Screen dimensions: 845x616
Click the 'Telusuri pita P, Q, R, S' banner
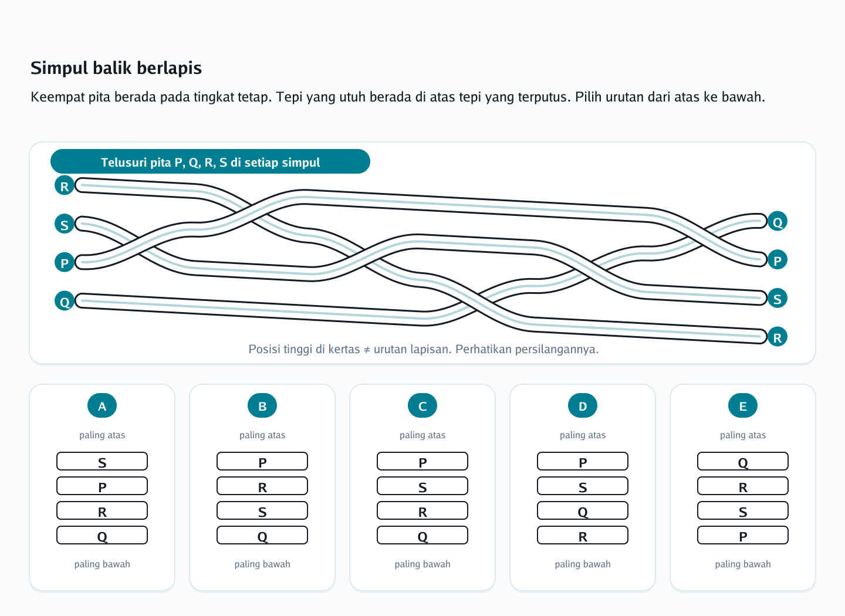point(210,162)
